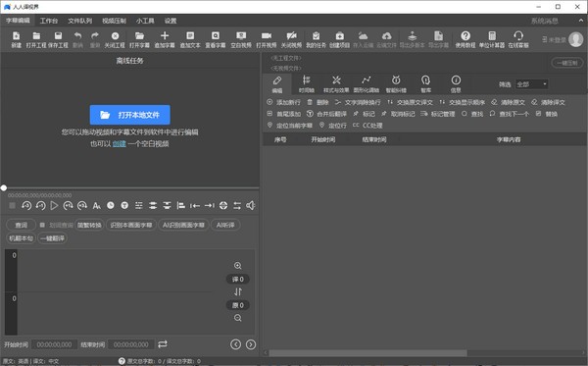588x366 pixels.
Task: Open subtitle file with 打开字幕
Action: coord(139,39)
